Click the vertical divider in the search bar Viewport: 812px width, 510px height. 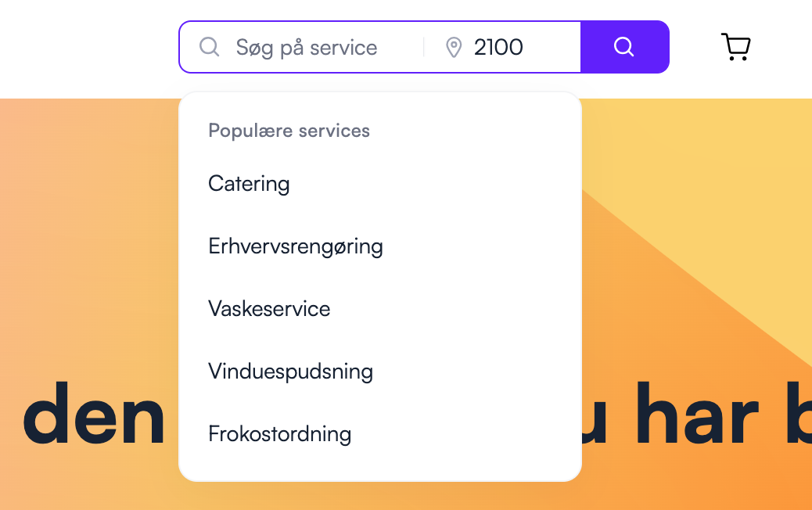[x=423, y=48]
